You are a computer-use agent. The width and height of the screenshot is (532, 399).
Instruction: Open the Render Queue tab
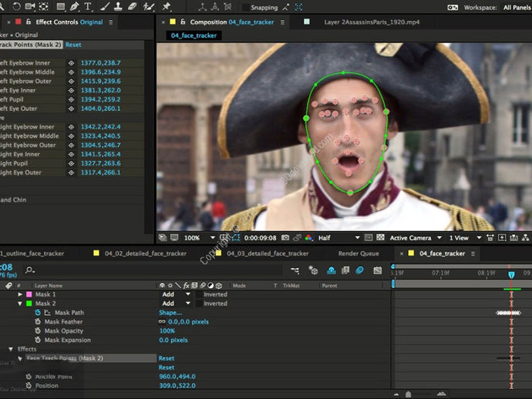tap(359, 253)
